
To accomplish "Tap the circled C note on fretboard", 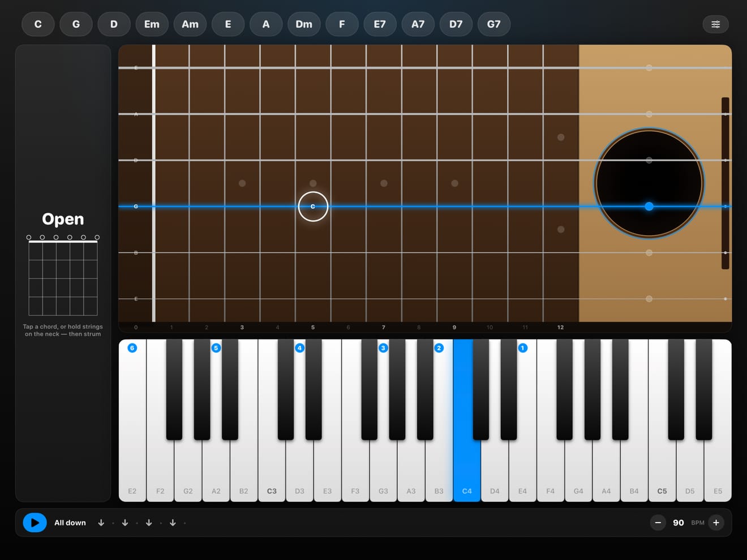I will tap(313, 206).
